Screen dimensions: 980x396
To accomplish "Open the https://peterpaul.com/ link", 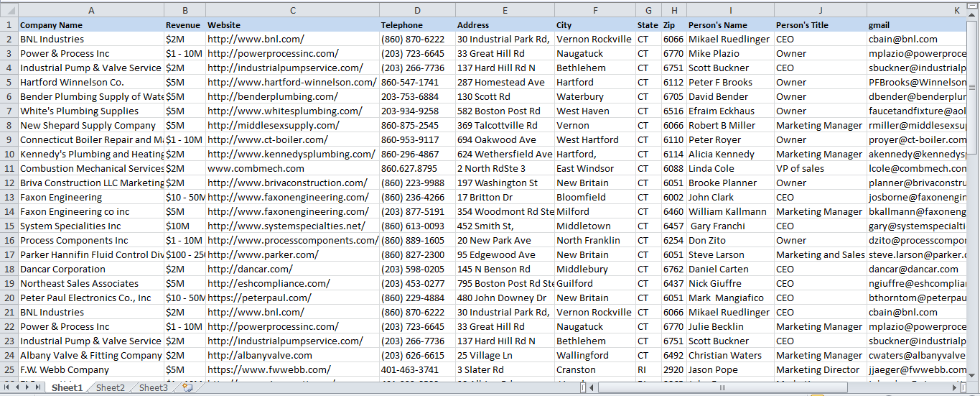I will [259, 298].
